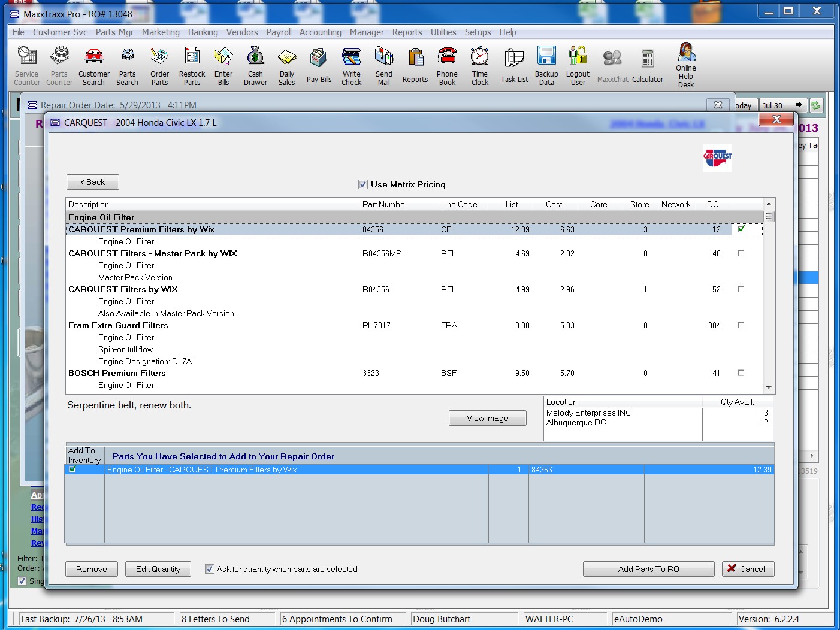Image resolution: width=840 pixels, height=630 pixels.
Task: Click the Part Number column header
Action: (x=385, y=204)
